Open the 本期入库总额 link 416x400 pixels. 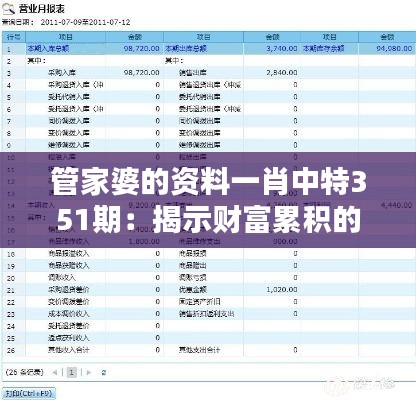tap(48, 49)
